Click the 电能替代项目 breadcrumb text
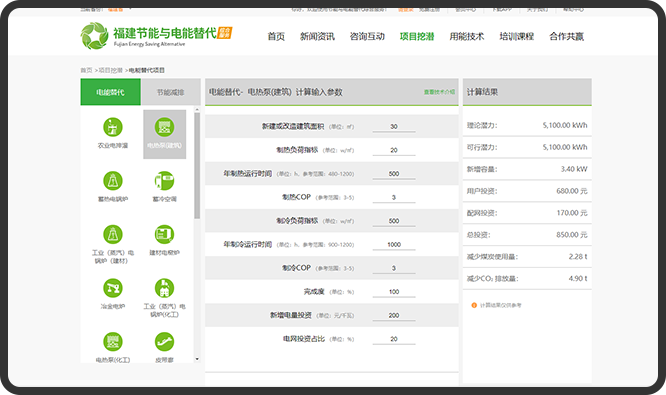The width and height of the screenshot is (666, 395). click(147, 70)
